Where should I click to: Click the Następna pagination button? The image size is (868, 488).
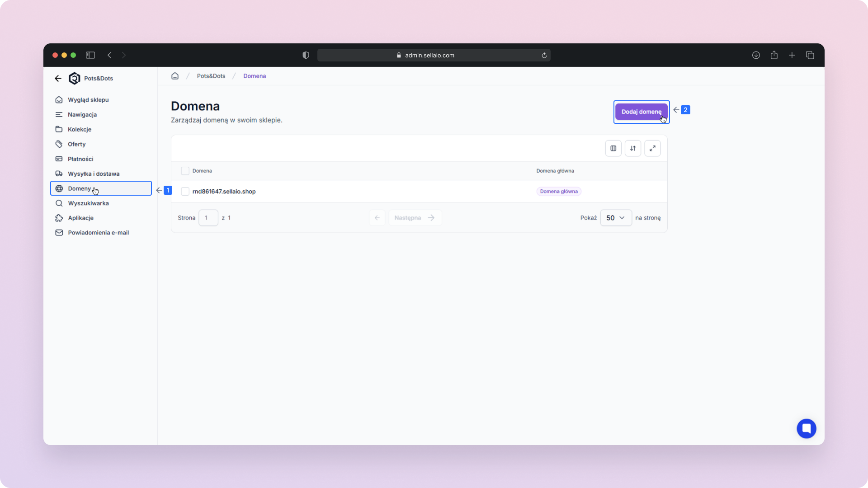tap(415, 218)
